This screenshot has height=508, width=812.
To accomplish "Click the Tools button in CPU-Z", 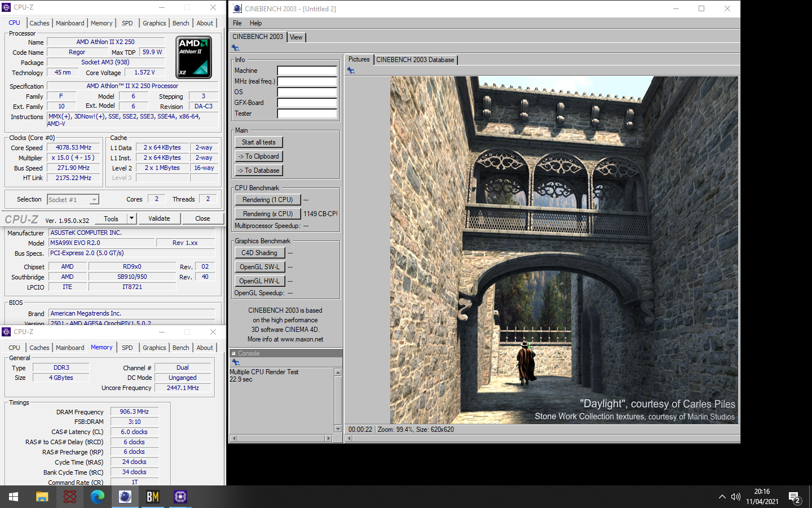I will (111, 218).
